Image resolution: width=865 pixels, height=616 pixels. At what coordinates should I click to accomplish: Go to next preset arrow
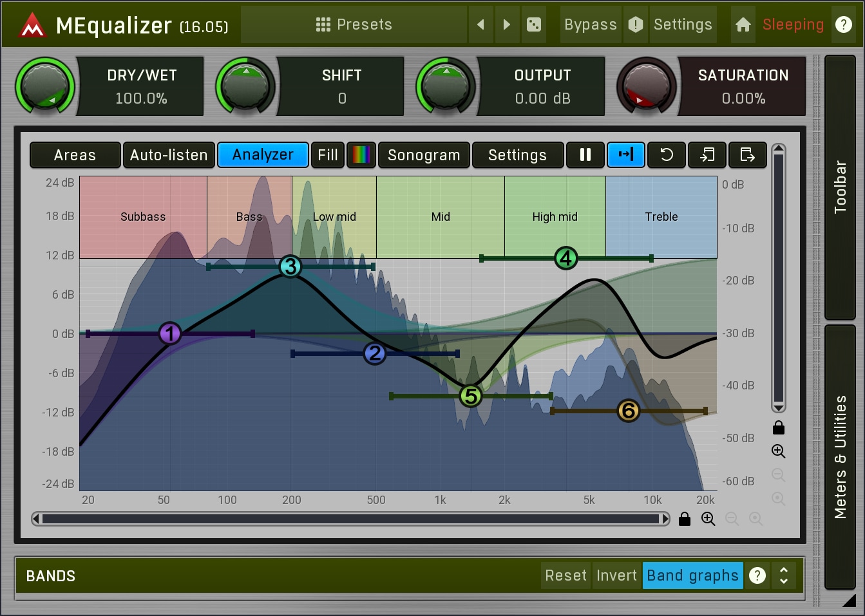pos(507,24)
